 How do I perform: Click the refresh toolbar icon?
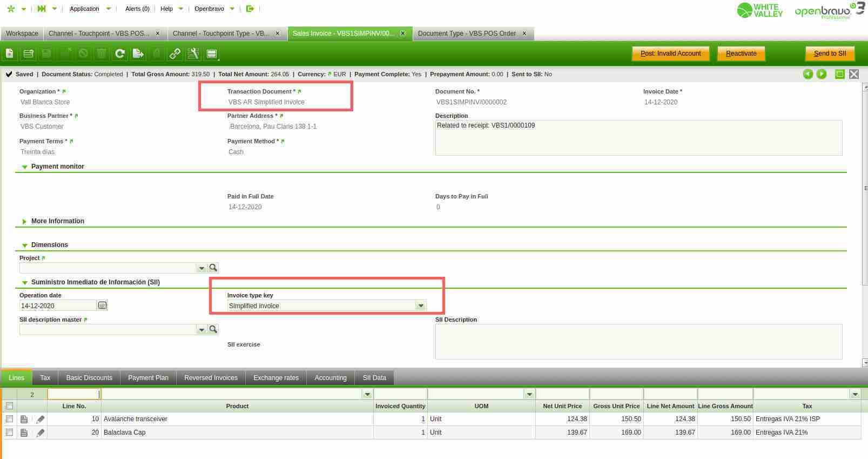(120, 54)
